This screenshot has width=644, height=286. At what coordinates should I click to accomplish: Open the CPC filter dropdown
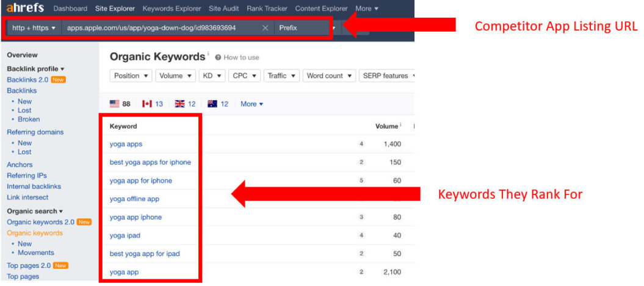point(244,76)
